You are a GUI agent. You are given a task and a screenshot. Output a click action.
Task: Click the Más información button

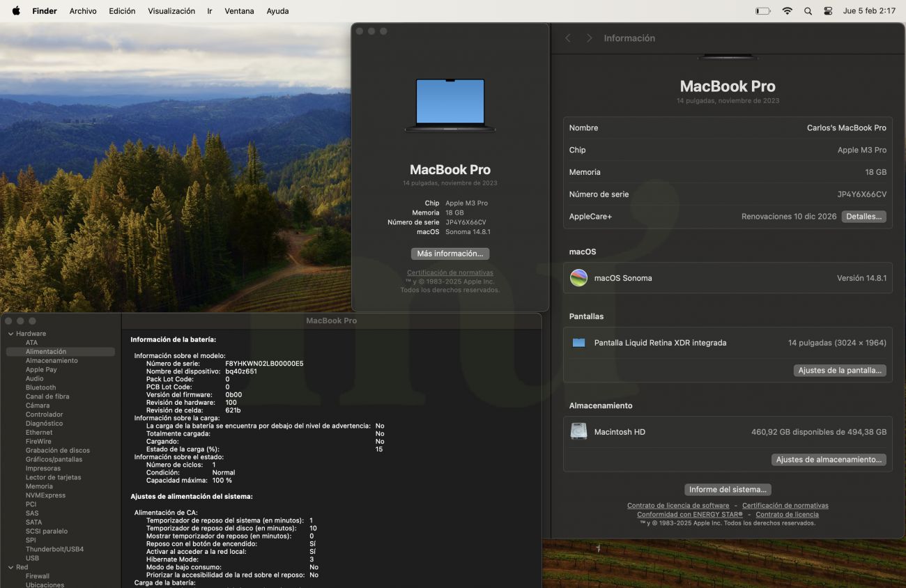(450, 254)
